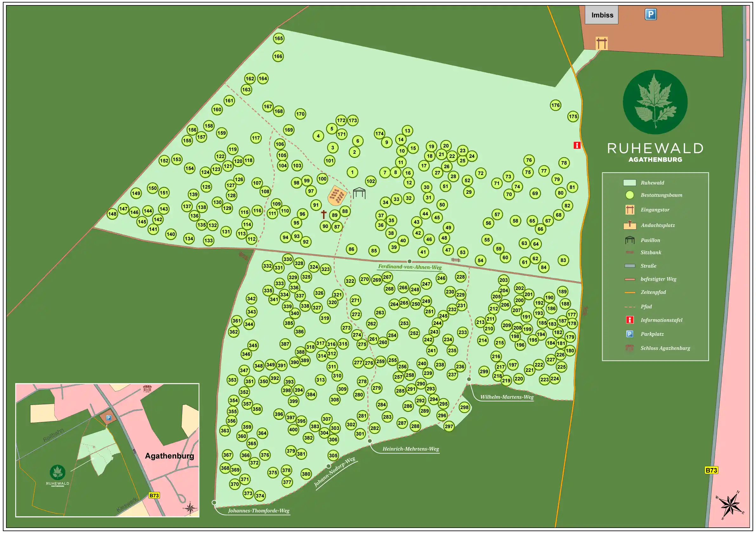Viewport: 756px width, 534px height.
Task: Click the pavilion icon near tree 102
Action: click(359, 193)
